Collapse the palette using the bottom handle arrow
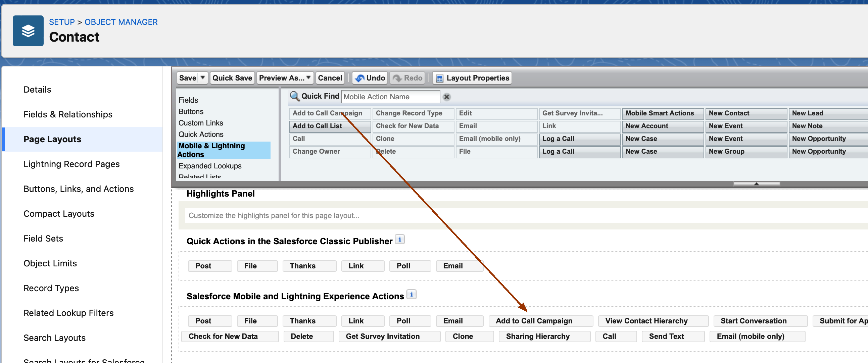The image size is (868, 363). tap(757, 184)
